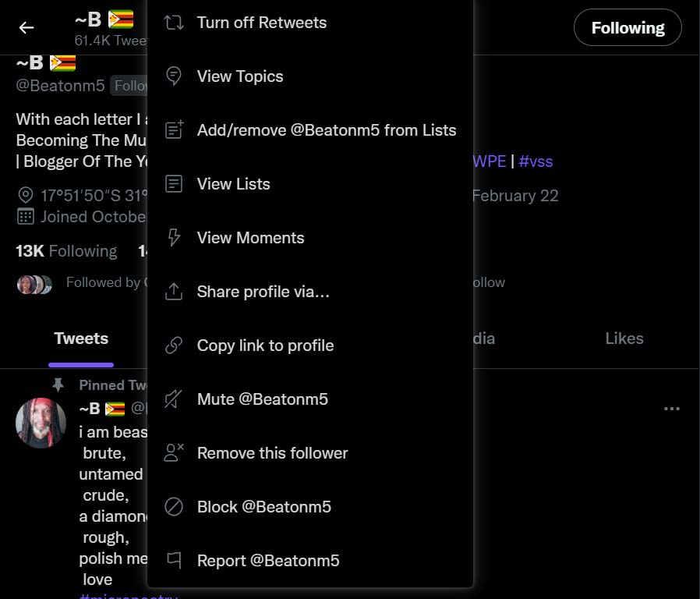Click the retweet icon beside Turn off Retweets
This screenshot has height=599, width=700.
click(x=174, y=23)
